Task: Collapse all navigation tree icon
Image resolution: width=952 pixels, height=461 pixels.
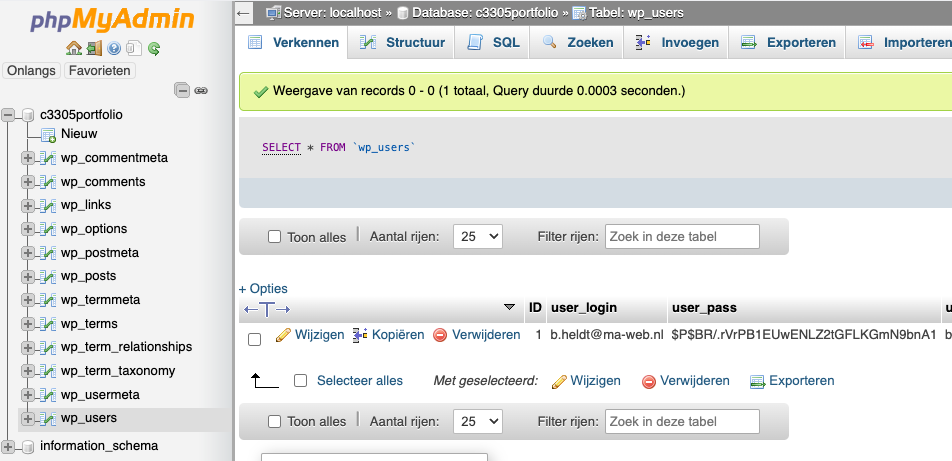Action: click(182, 90)
